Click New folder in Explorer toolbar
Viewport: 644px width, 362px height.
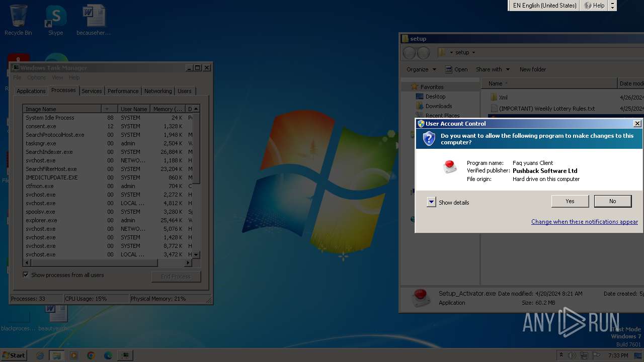[x=533, y=69]
